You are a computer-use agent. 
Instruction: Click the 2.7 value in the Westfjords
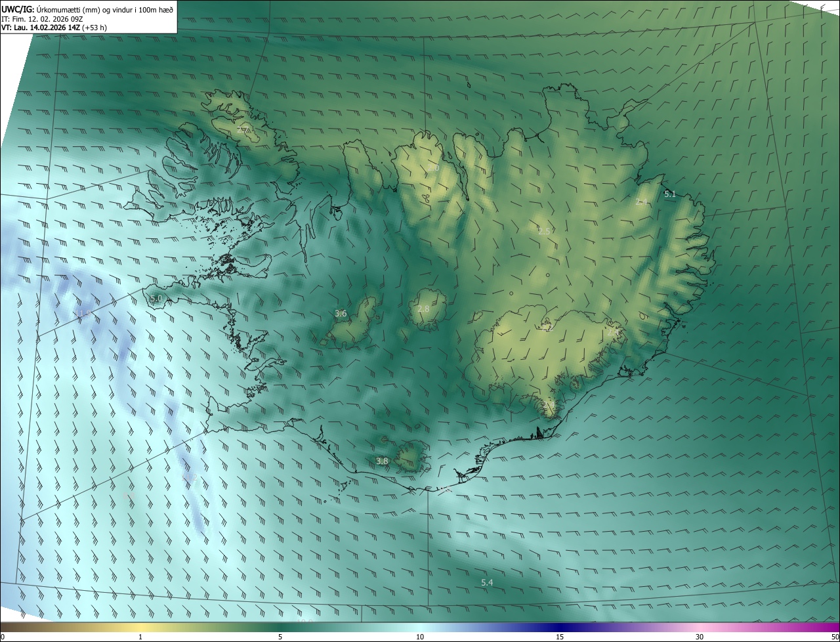coord(242,131)
